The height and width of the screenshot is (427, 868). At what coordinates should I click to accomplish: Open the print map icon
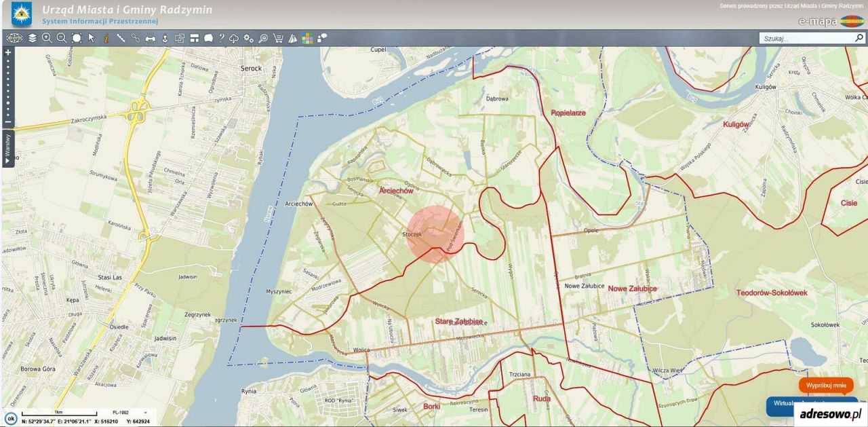(151, 38)
